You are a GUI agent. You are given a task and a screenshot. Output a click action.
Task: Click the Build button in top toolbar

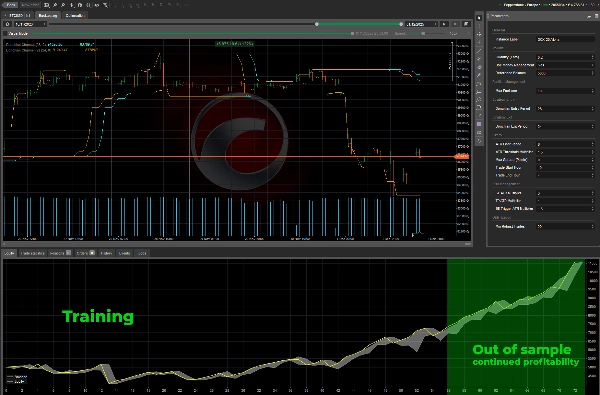(x=10, y=5)
